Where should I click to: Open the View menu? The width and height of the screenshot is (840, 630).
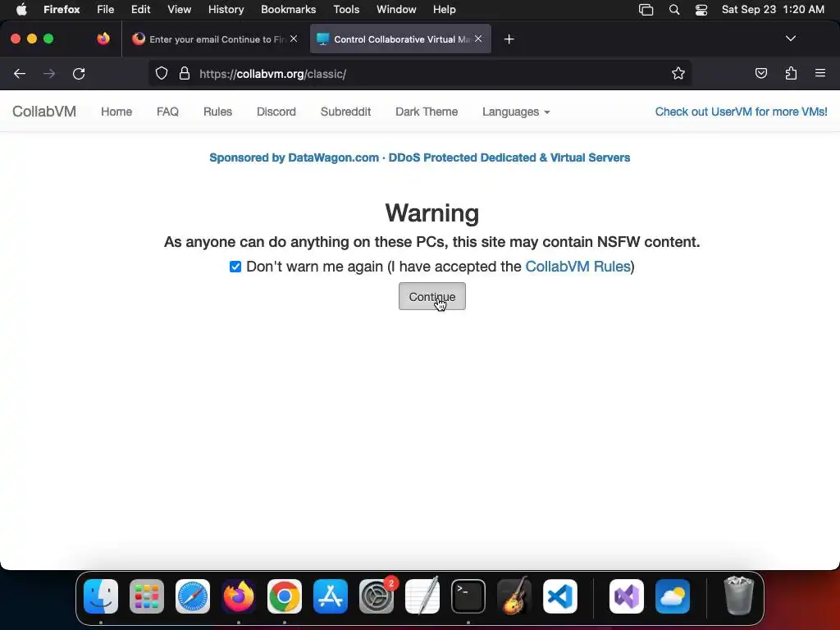[179, 9]
